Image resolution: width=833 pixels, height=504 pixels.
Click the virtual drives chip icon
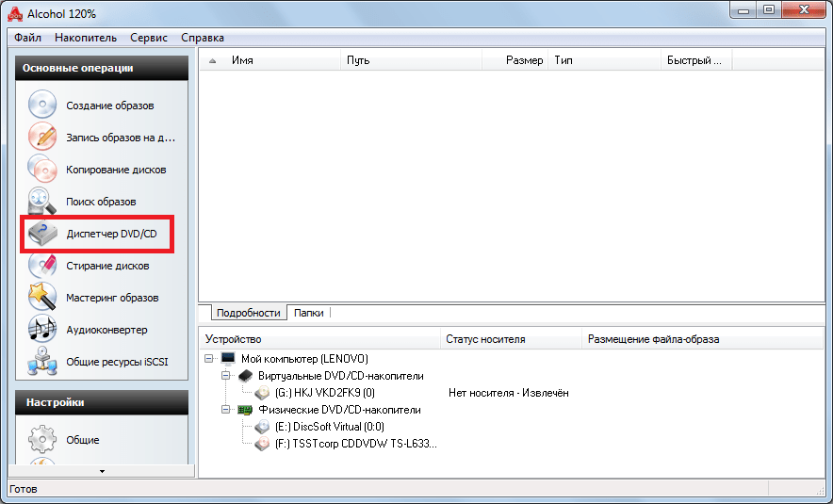pos(245,376)
